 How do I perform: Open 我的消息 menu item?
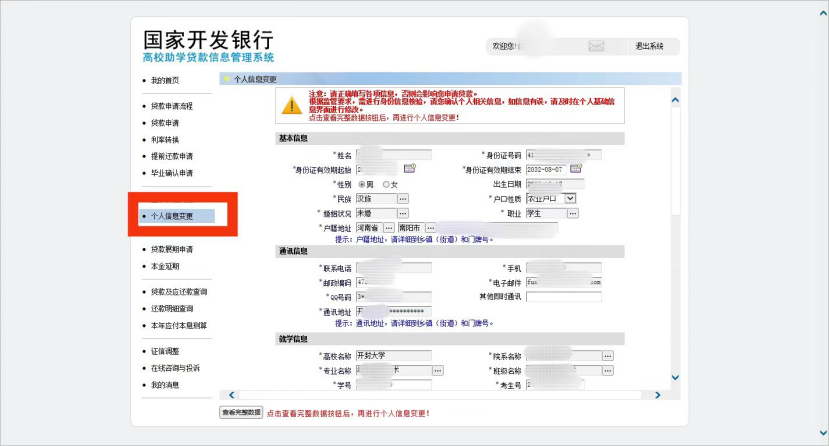click(165, 385)
